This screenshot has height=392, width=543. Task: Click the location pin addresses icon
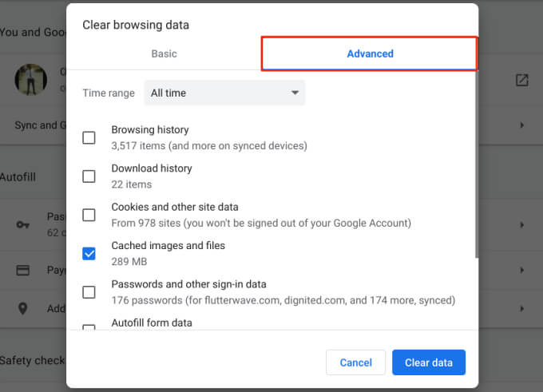pyautogui.click(x=23, y=308)
